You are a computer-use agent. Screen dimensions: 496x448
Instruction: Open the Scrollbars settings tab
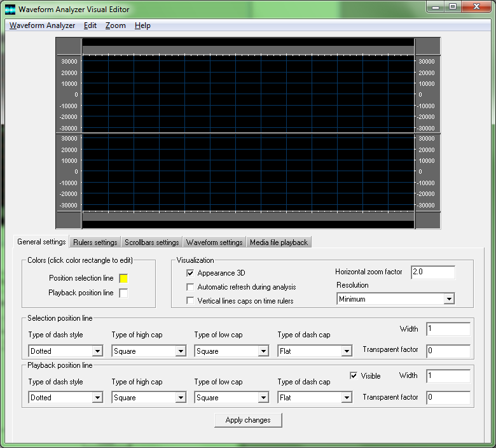(x=151, y=242)
